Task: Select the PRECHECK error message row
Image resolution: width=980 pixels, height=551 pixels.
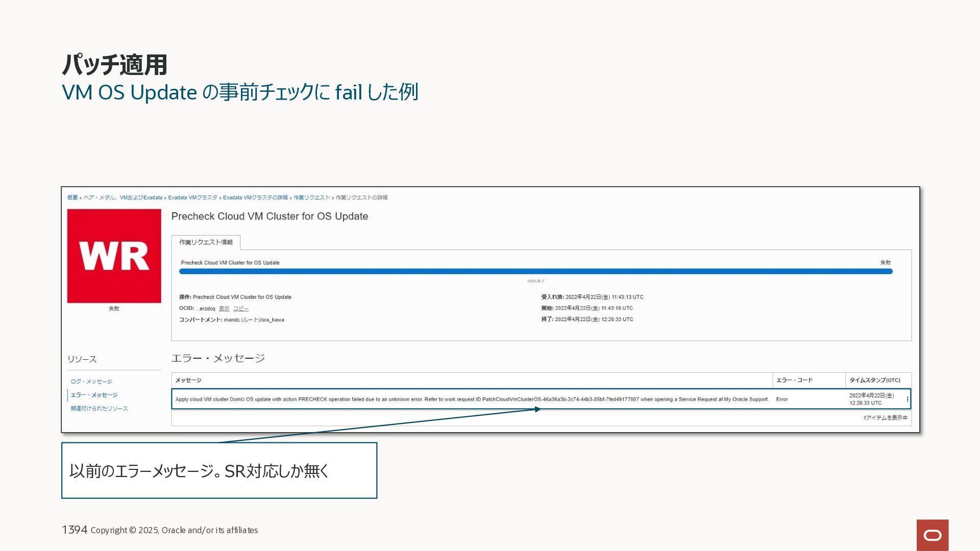Action: coord(471,399)
